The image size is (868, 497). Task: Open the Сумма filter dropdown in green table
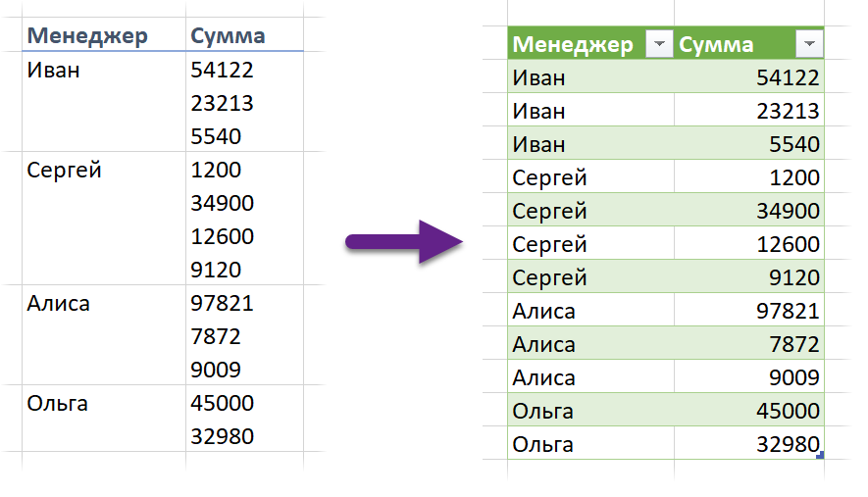809,44
